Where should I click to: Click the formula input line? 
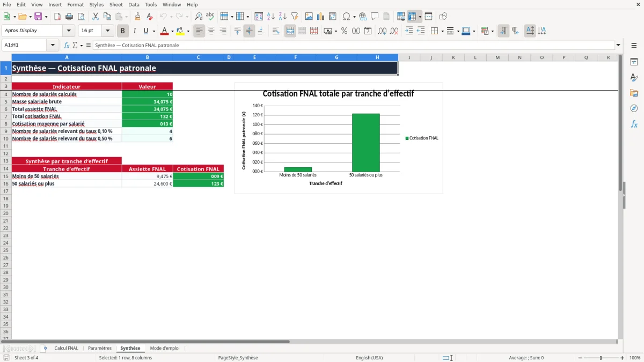pos(354,45)
